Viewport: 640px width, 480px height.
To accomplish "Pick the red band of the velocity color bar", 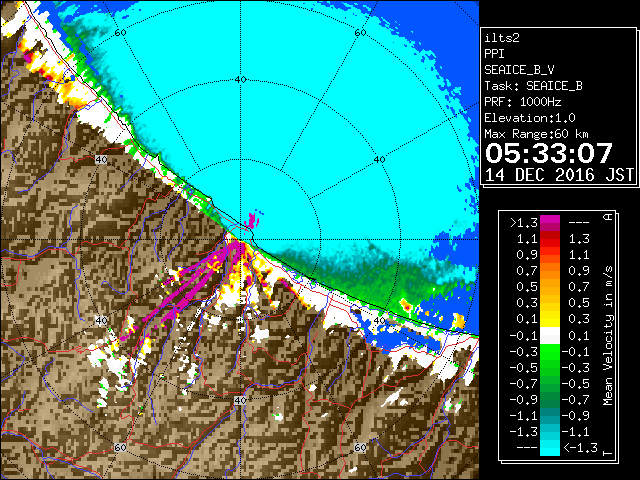I will coord(550,243).
